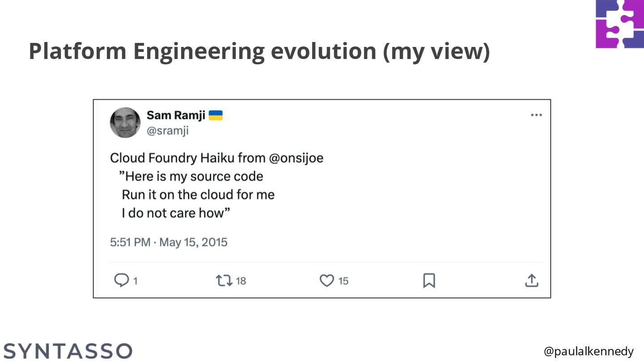Click the reply speech bubble icon
Image resolution: width=644 pixels, height=362 pixels.
tap(121, 280)
